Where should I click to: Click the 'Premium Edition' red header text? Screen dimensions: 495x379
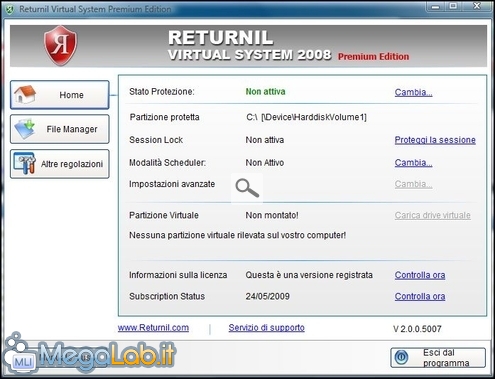point(373,57)
